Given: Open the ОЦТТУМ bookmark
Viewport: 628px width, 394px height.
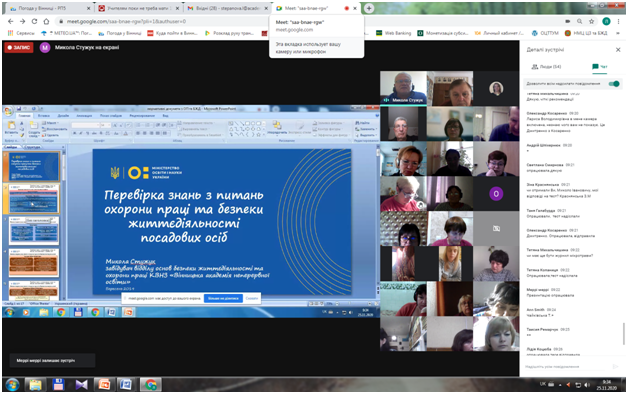Looking at the screenshot, I should pos(545,33).
